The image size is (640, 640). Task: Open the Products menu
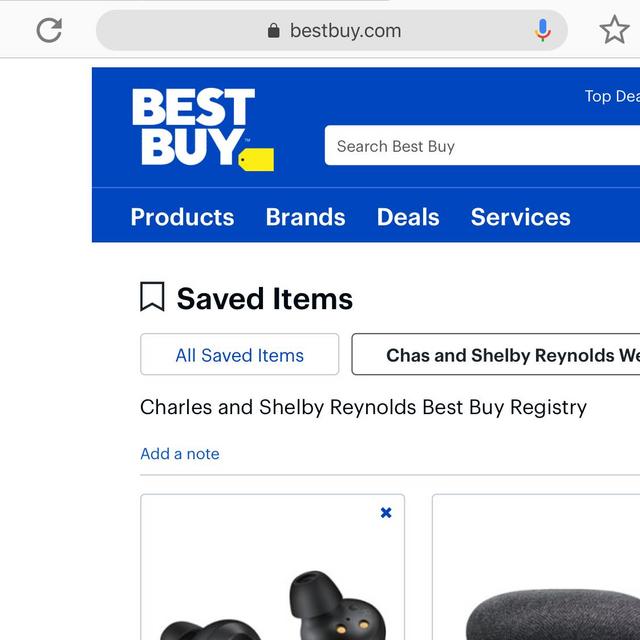(182, 217)
